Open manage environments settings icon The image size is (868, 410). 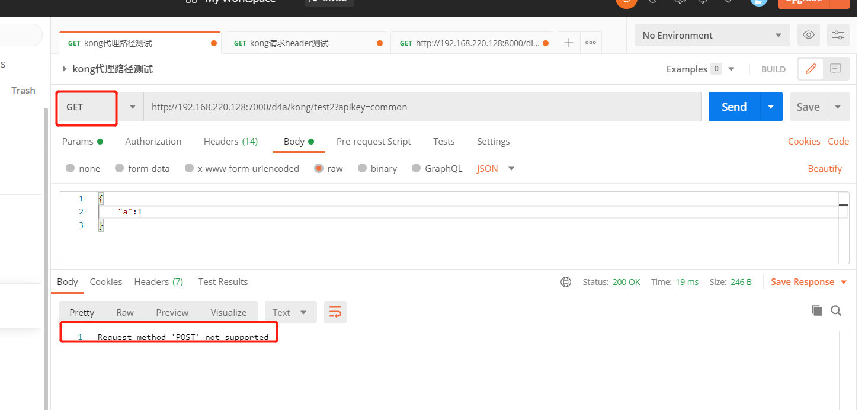[x=838, y=35]
